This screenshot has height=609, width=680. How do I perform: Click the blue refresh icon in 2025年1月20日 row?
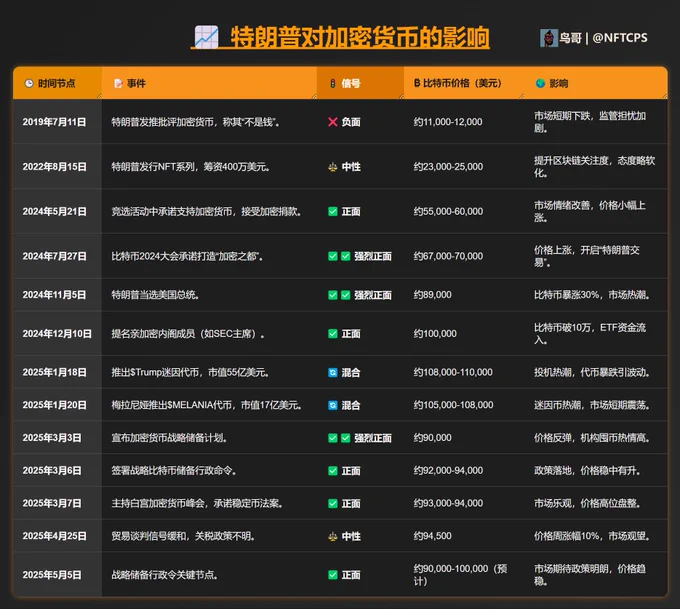tap(333, 406)
